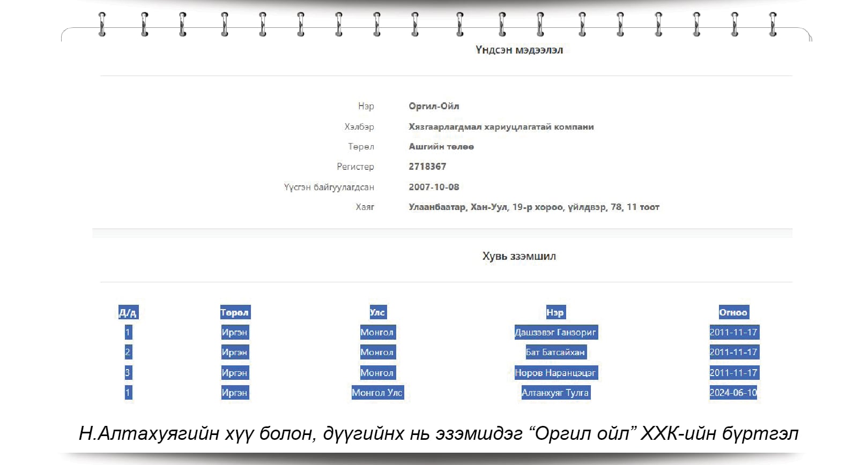Click the "Д/д" column header
The height and width of the screenshot is (465, 868).
click(128, 312)
